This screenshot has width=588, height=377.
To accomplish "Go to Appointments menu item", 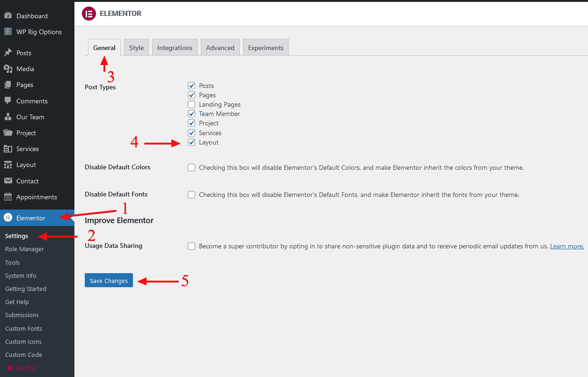I will (37, 197).
